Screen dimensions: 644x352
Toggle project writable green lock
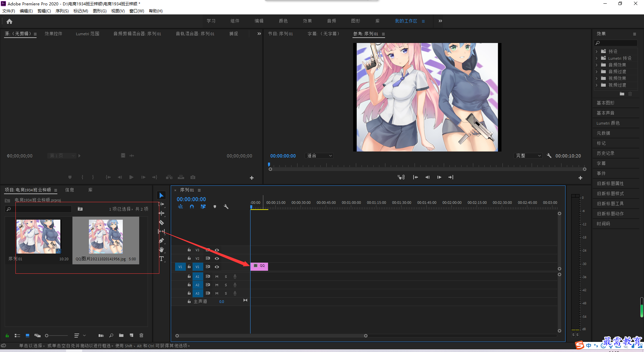pyautogui.click(x=7, y=335)
